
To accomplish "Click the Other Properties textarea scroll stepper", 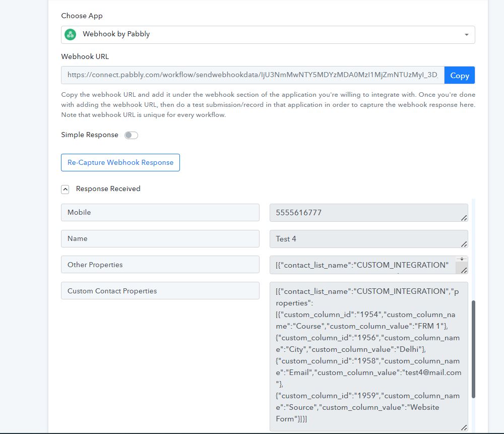I will click(x=462, y=259).
